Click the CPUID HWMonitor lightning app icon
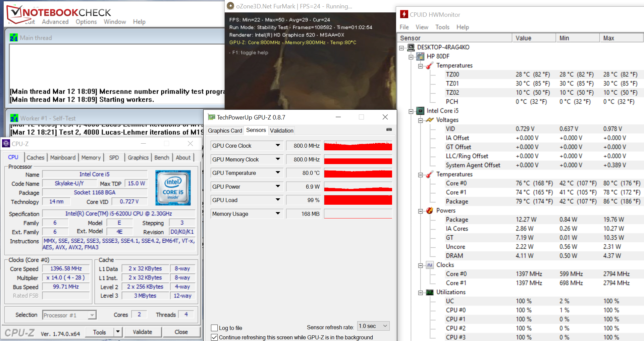 tap(404, 14)
